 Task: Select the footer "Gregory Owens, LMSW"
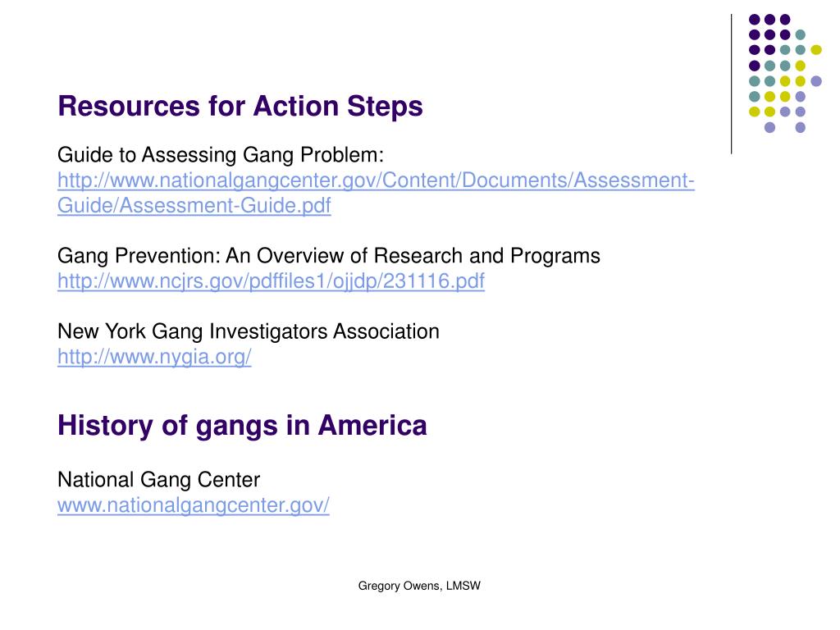[x=419, y=586]
